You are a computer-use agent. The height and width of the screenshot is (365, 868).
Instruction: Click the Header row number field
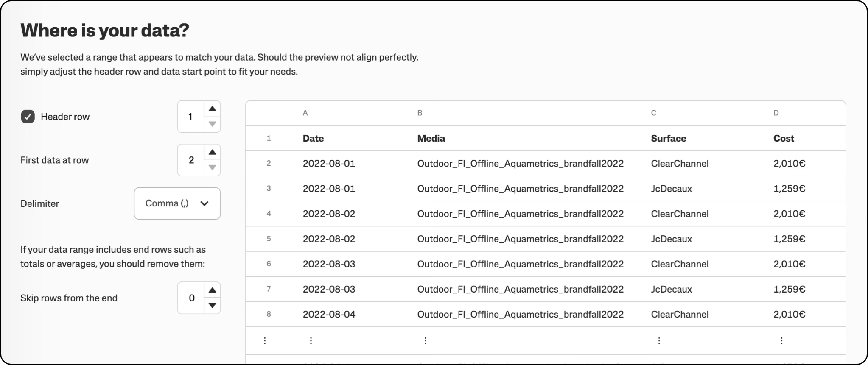tap(190, 117)
